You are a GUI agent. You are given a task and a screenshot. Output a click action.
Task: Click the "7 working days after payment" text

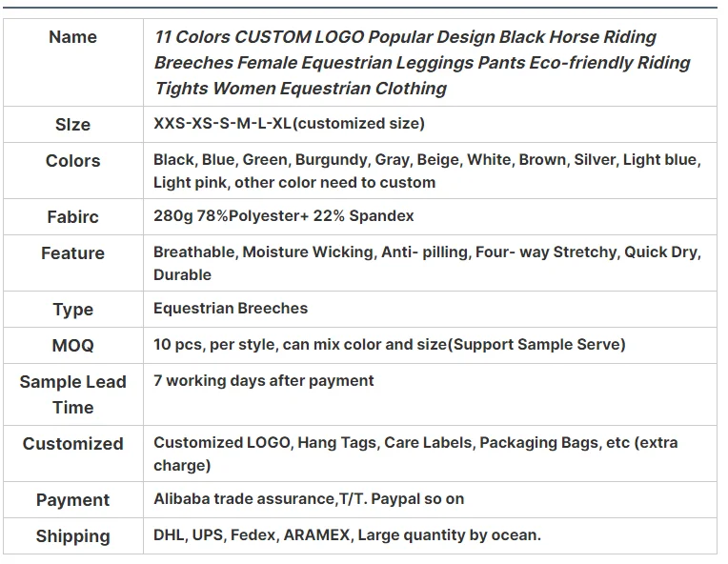pos(264,381)
